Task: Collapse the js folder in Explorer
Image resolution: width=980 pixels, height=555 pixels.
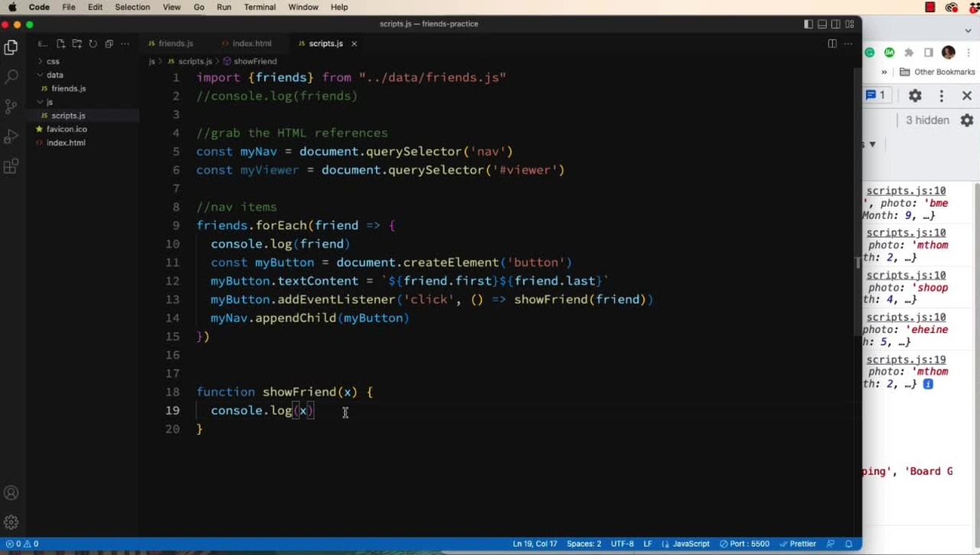Action: coord(49,102)
